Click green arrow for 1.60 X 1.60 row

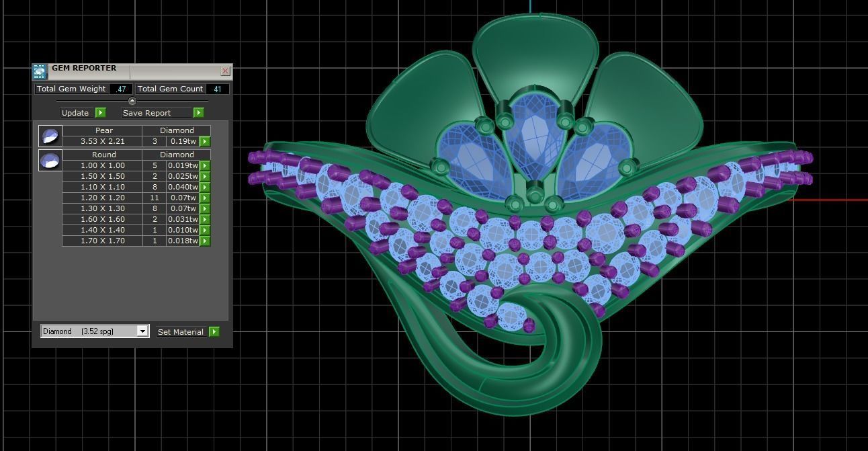[205, 219]
